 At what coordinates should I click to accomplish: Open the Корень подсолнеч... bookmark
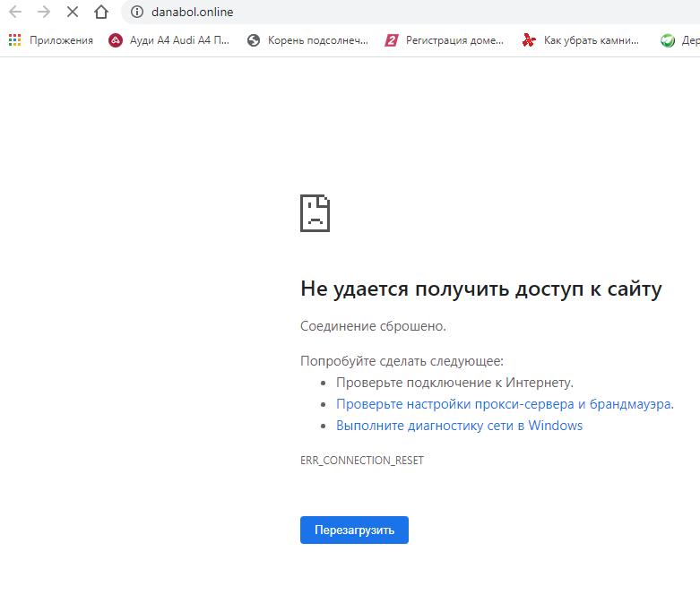[307, 40]
